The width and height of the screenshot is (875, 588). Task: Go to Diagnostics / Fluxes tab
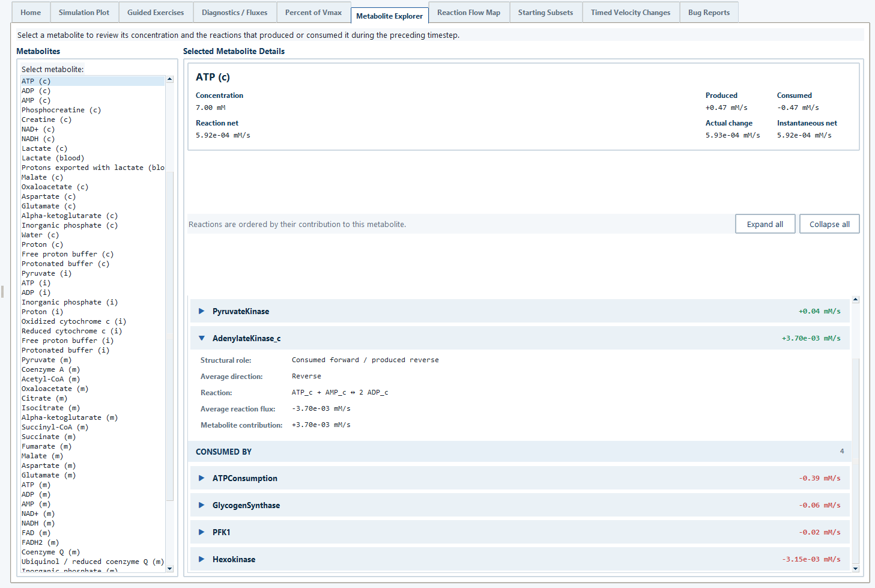[x=235, y=13]
